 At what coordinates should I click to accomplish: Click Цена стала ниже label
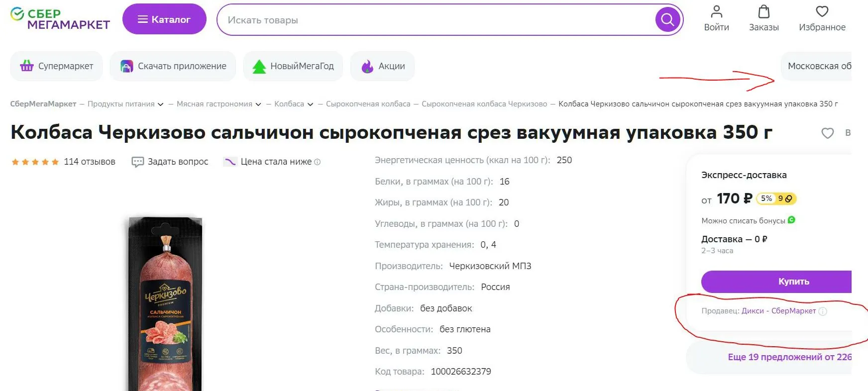point(276,162)
